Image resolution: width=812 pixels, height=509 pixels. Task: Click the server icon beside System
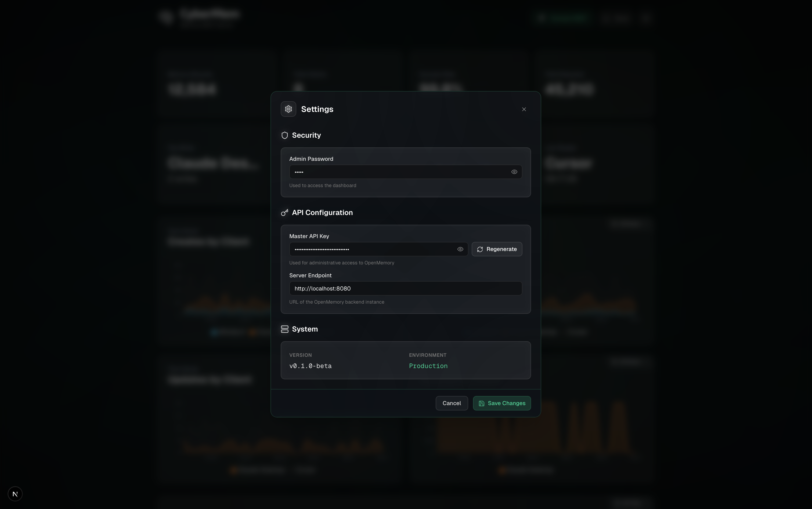pyautogui.click(x=284, y=329)
